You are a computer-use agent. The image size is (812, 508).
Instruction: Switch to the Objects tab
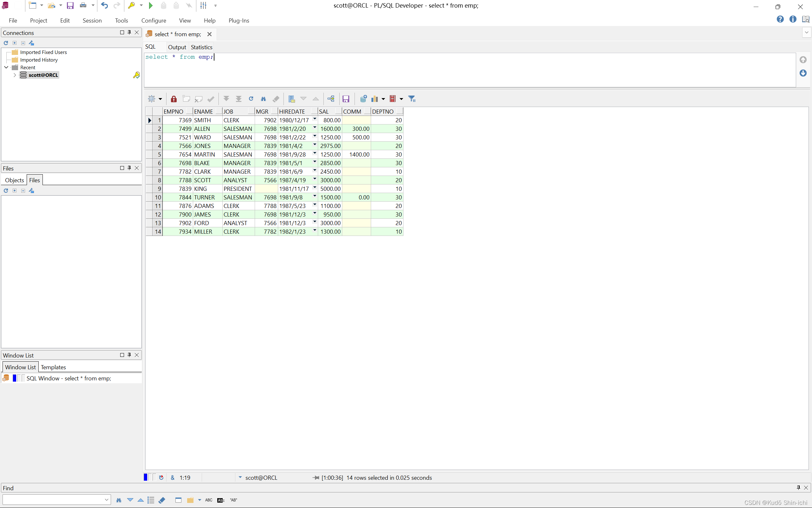click(x=14, y=180)
